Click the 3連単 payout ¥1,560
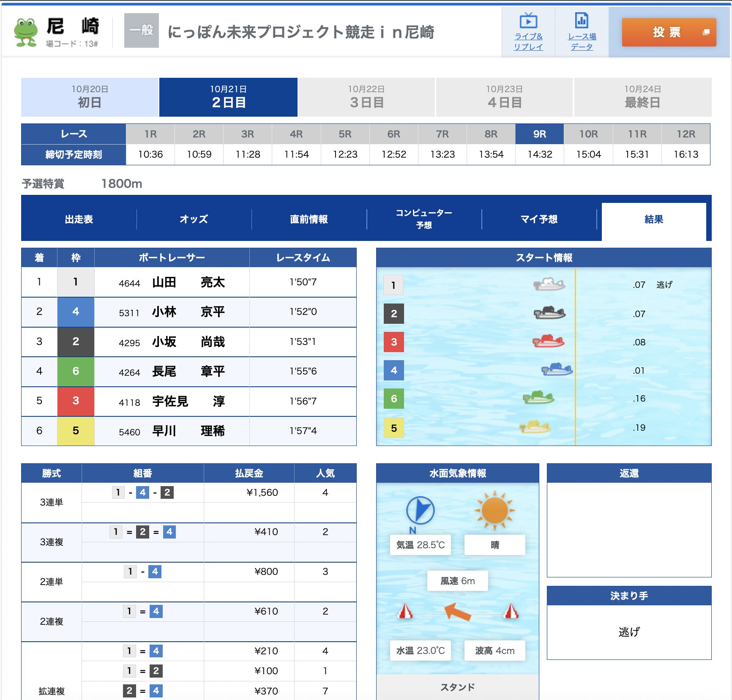Viewport: 732px width, 700px height. (262, 492)
